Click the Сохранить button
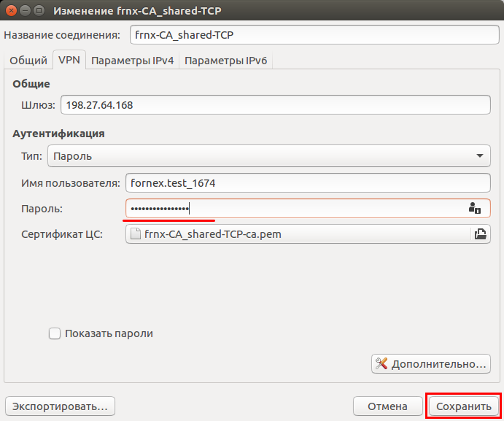 [463, 406]
